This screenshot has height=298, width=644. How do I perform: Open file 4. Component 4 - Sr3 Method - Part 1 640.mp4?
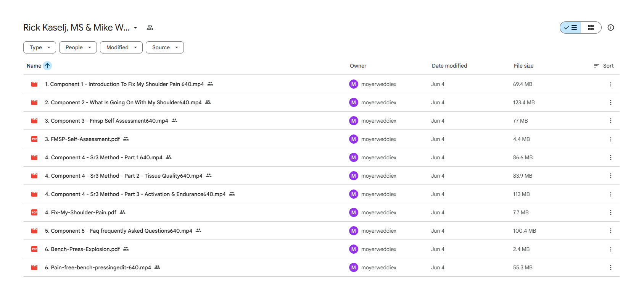click(x=104, y=157)
